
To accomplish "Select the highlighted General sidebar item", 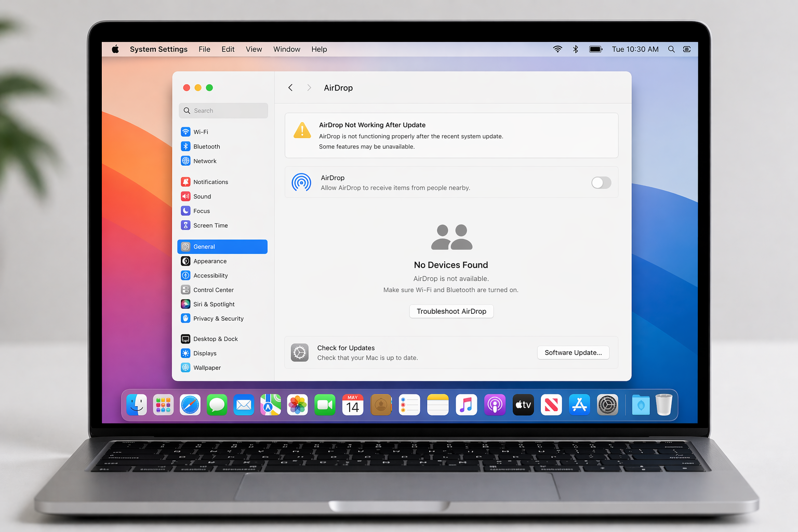I will [222, 247].
